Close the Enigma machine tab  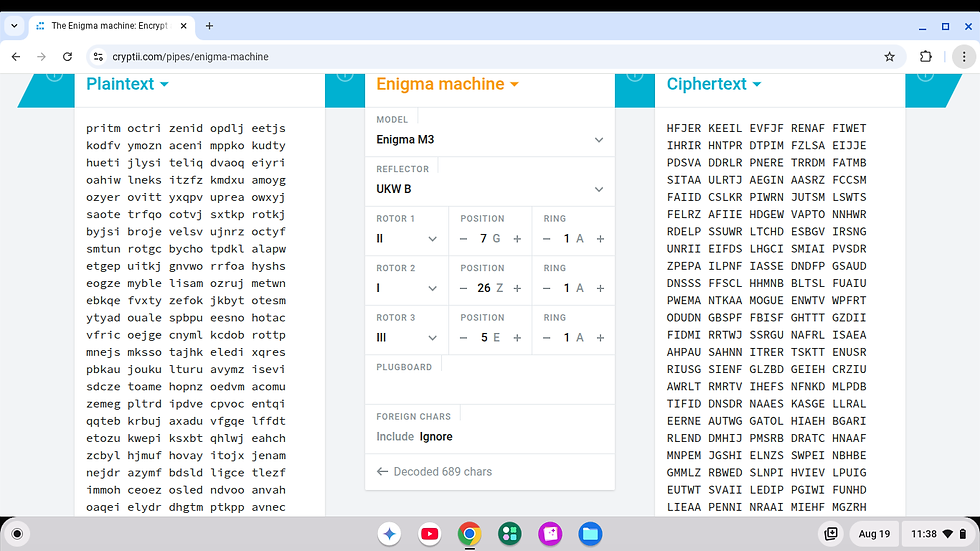point(183,26)
